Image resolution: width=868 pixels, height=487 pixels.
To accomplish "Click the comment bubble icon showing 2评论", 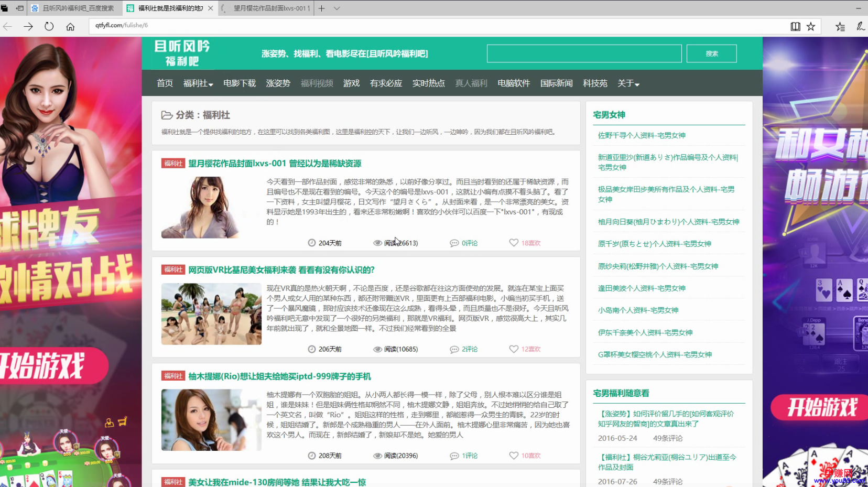I will tap(454, 349).
